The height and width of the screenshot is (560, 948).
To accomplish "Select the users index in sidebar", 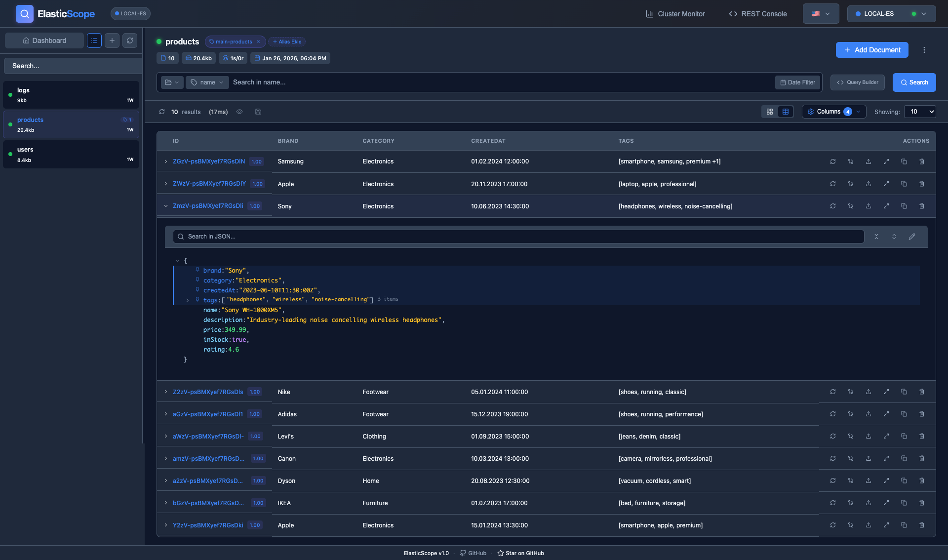I will pyautogui.click(x=71, y=154).
